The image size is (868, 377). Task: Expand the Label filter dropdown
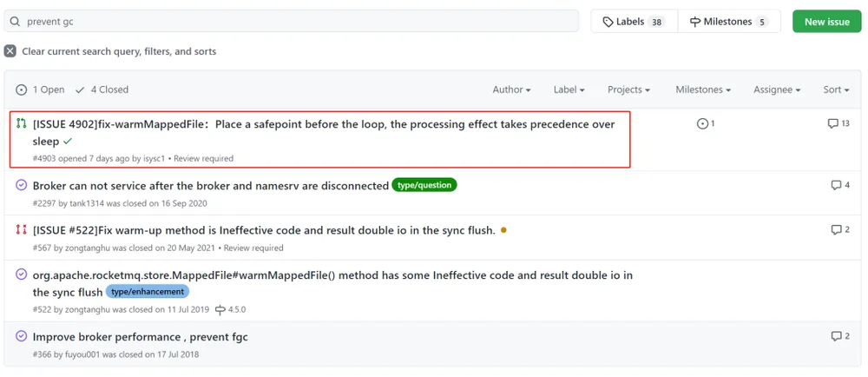click(569, 89)
